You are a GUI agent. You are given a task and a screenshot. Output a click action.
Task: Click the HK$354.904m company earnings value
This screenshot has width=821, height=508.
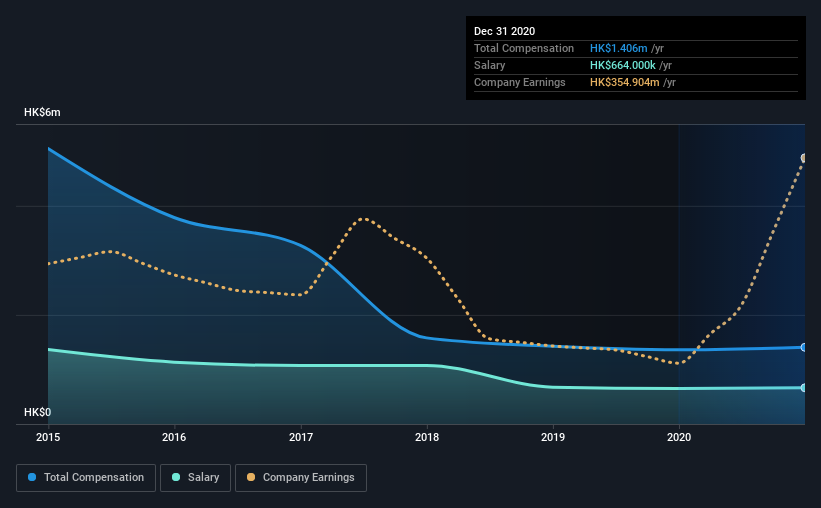click(625, 82)
